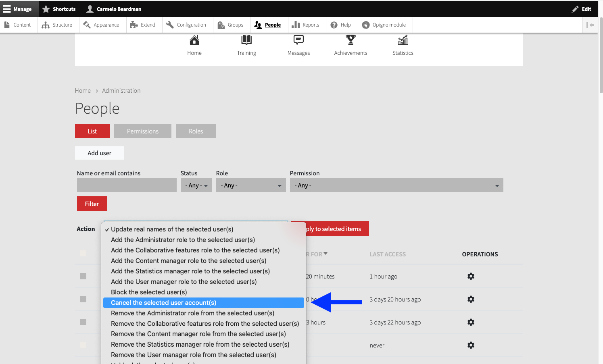
Task: Click the page vertical scrollbar
Action: pos(601,55)
